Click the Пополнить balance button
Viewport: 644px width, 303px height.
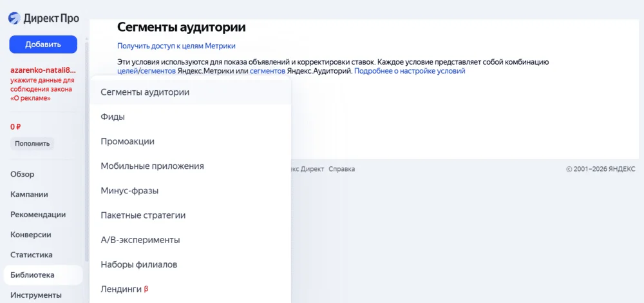point(32,143)
